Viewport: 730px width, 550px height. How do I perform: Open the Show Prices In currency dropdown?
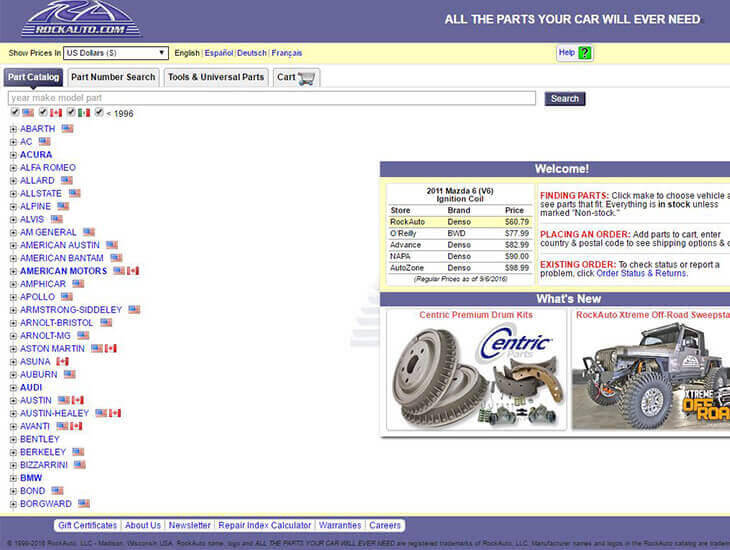tap(115, 53)
